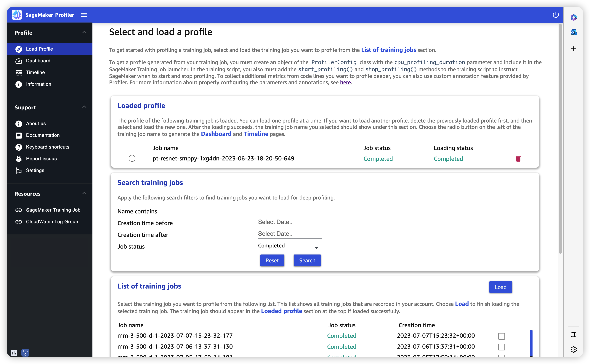Click the Information sidebar icon
Viewport: 590px width, 364px height.
pos(19,84)
